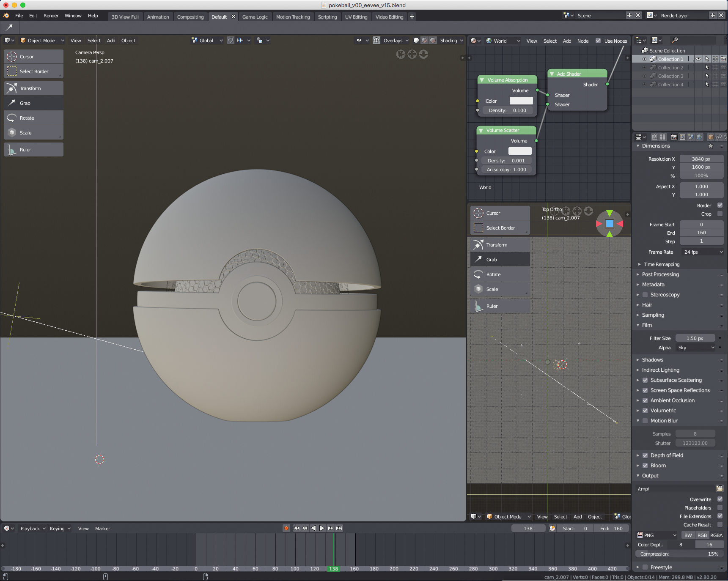728x581 pixels.
Task: Add a new scene with plus button
Action: [x=629, y=15]
